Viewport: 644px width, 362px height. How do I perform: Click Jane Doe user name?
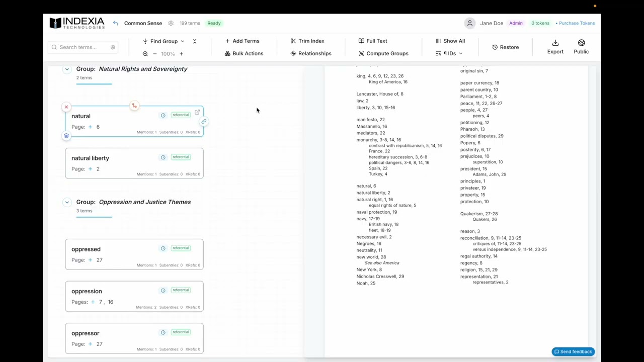[x=492, y=23]
